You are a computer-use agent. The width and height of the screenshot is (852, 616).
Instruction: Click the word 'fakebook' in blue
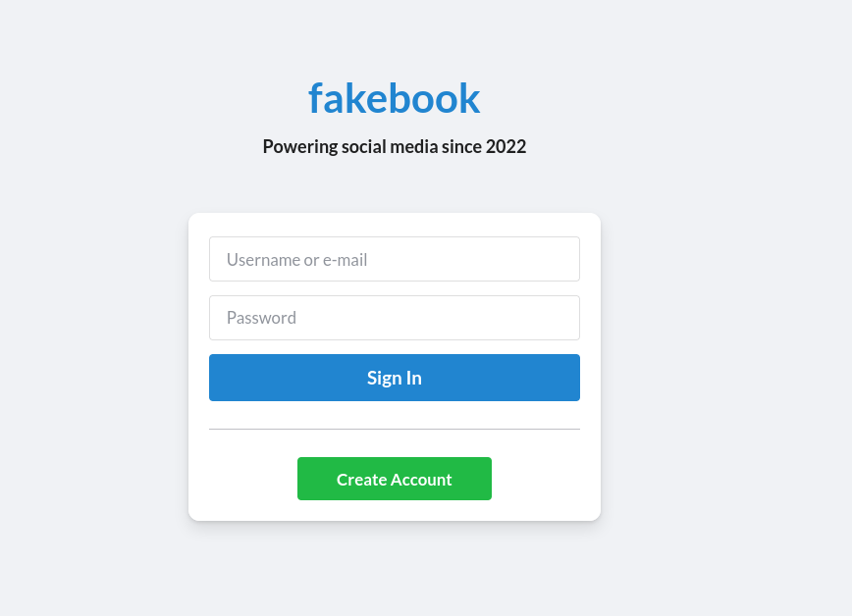click(x=394, y=98)
